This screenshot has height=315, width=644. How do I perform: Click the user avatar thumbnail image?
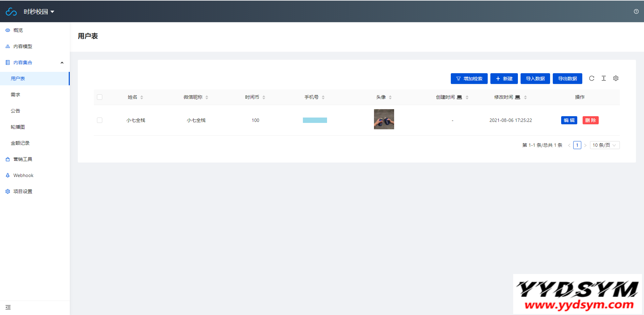coord(384,119)
